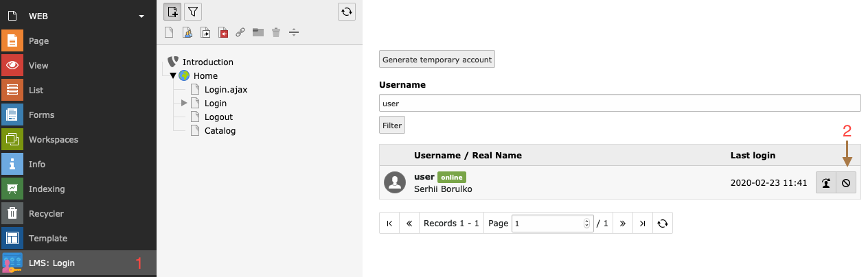This screenshot has height=277, width=868.
Task: Select the external link page icon
Action: tap(240, 32)
